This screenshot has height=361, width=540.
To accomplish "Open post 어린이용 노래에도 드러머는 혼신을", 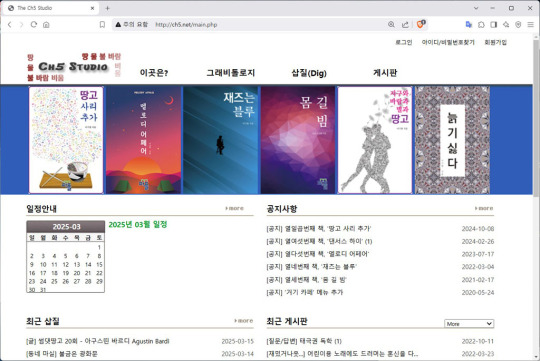I will pyautogui.click(x=342, y=354).
